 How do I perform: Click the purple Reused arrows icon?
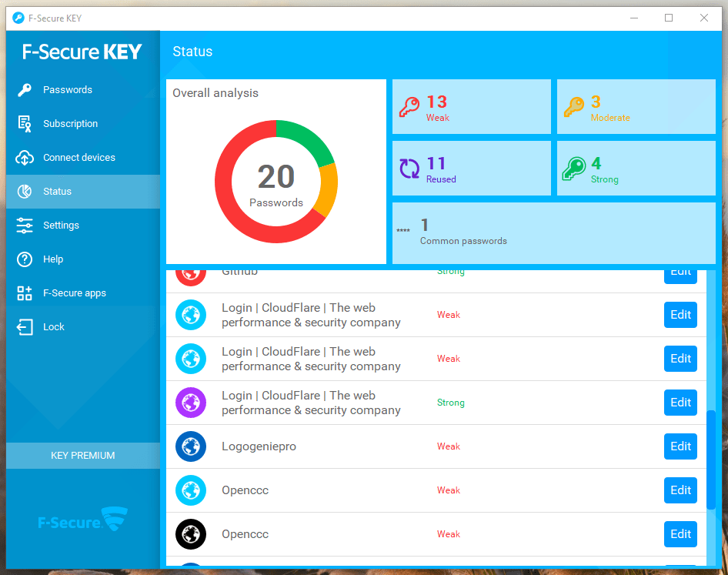point(409,168)
